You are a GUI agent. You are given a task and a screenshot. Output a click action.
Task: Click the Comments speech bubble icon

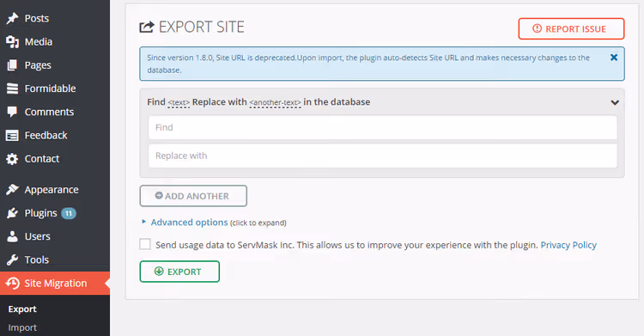pos(12,112)
